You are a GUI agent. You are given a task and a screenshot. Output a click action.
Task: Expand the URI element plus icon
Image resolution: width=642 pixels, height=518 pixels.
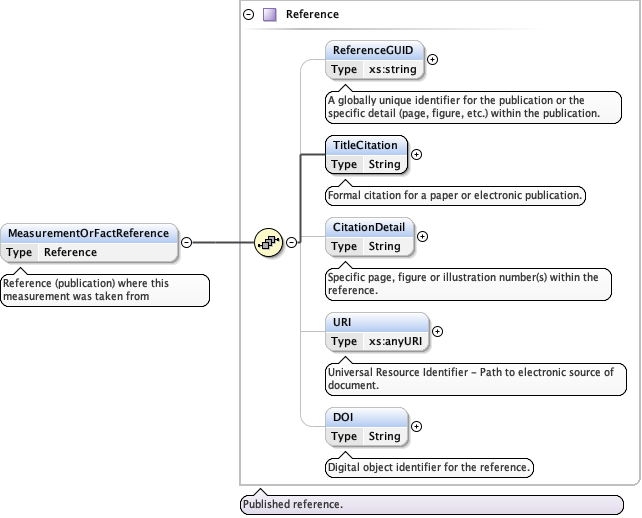pyautogui.click(x=437, y=331)
